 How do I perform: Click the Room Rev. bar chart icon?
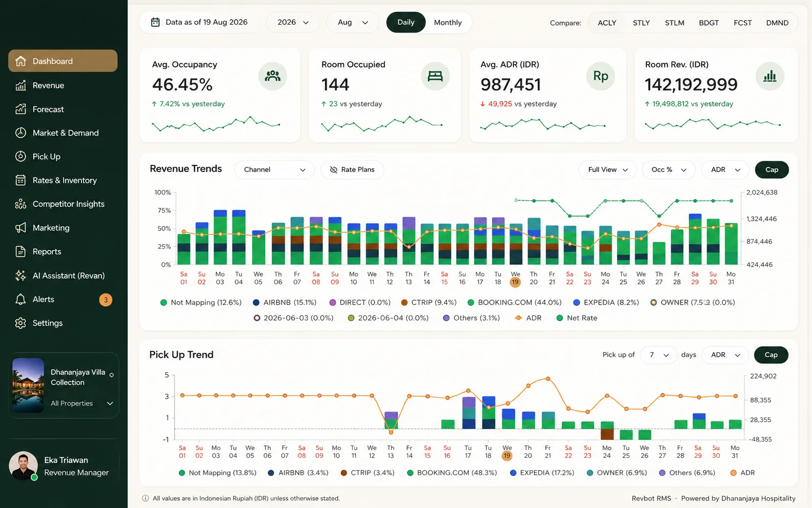click(x=770, y=76)
